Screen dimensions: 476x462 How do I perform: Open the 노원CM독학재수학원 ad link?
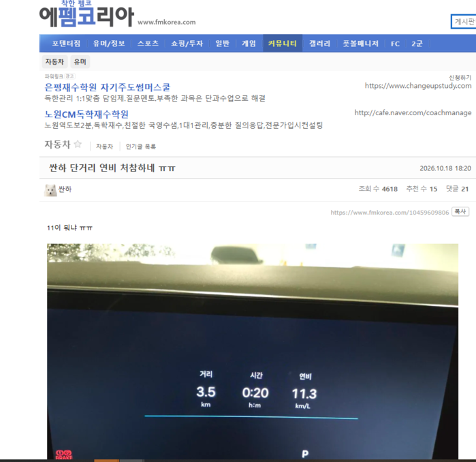[86, 114]
